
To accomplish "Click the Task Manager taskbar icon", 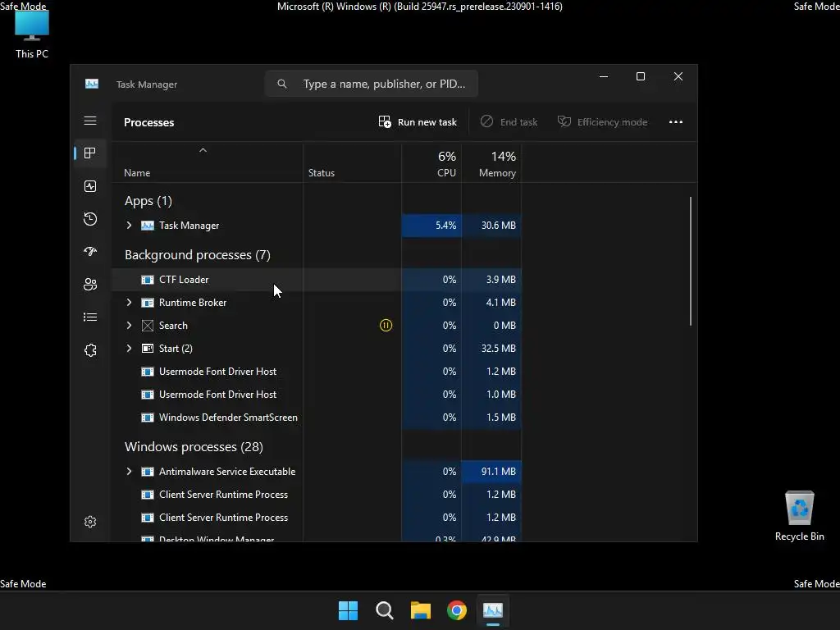I will pos(493,610).
